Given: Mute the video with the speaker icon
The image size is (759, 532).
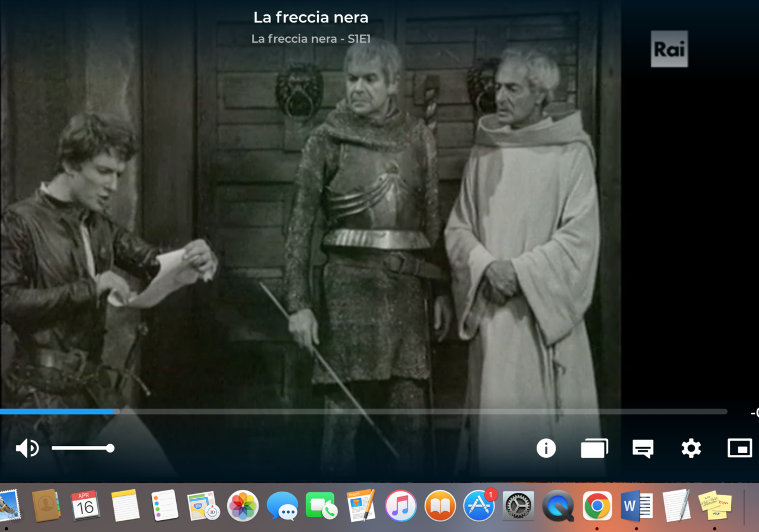Looking at the screenshot, I should [27, 448].
